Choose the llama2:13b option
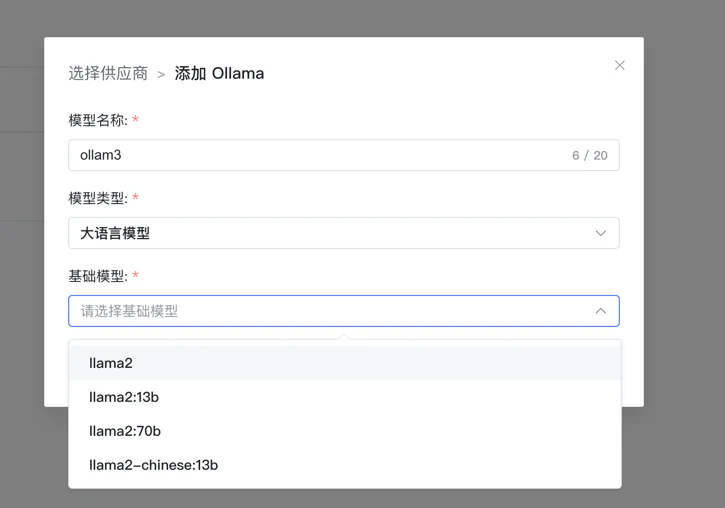The height and width of the screenshot is (508, 725). [124, 397]
